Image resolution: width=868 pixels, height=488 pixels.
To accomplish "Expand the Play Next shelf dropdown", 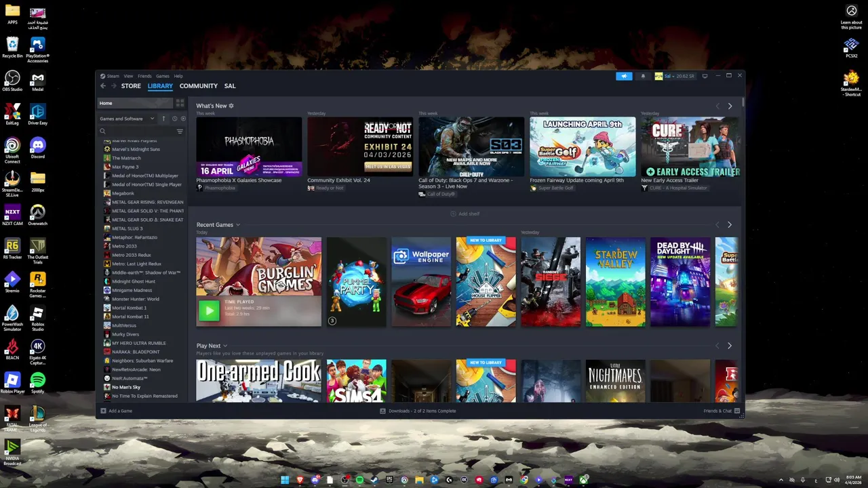I will click(x=225, y=346).
